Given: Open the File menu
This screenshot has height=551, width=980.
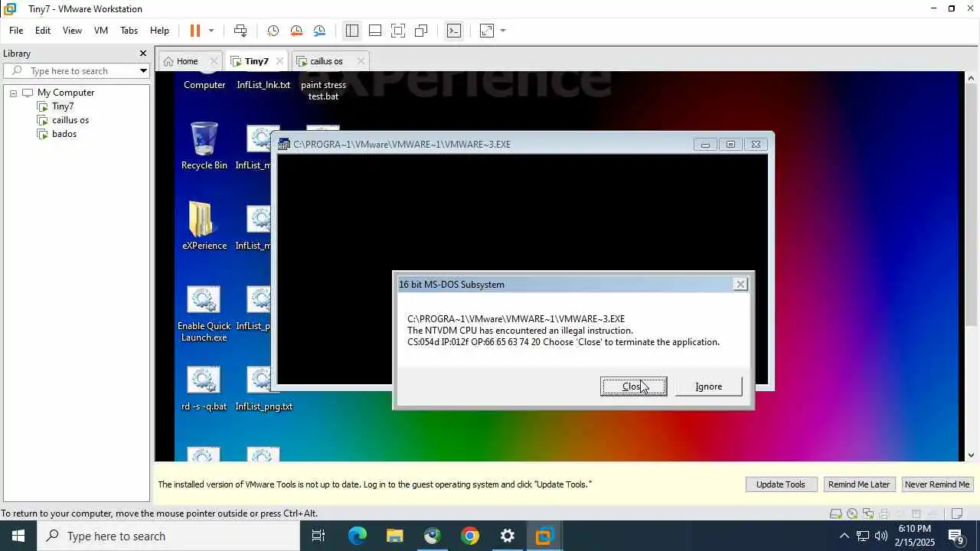Looking at the screenshot, I should 16,31.
